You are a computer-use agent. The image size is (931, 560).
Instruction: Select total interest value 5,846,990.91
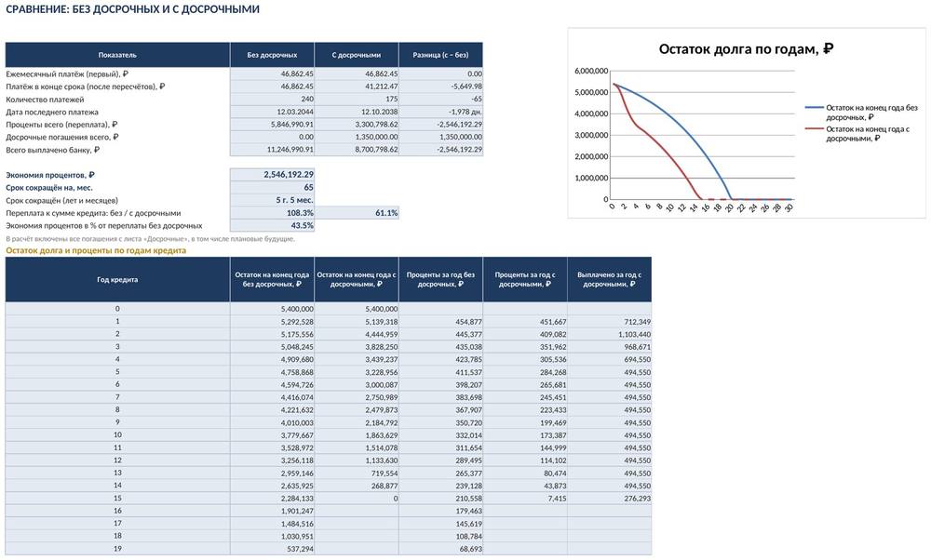pos(272,125)
